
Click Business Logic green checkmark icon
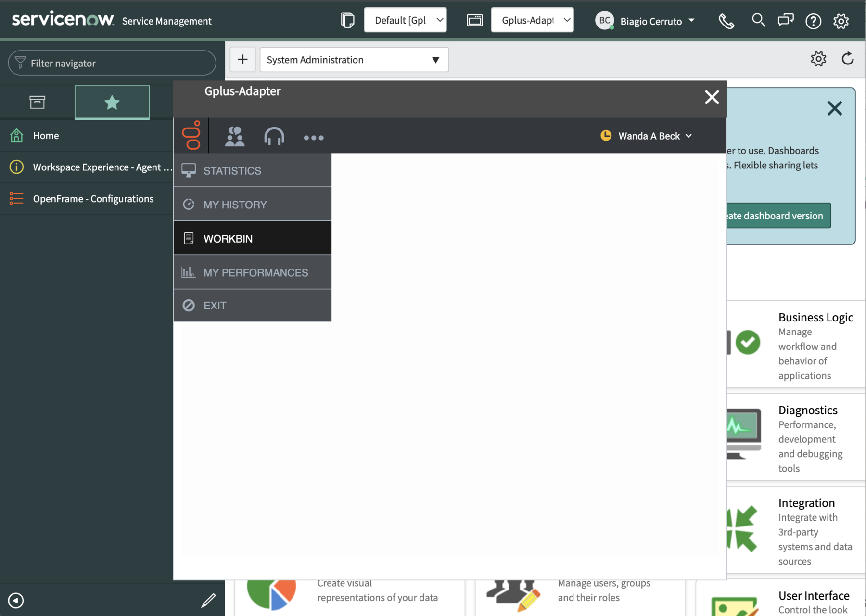pyautogui.click(x=748, y=342)
